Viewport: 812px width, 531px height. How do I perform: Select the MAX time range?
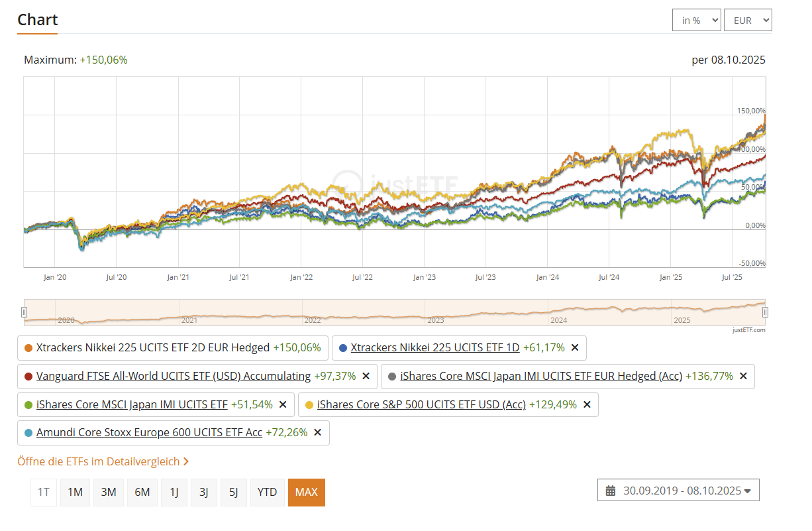(307, 492)
